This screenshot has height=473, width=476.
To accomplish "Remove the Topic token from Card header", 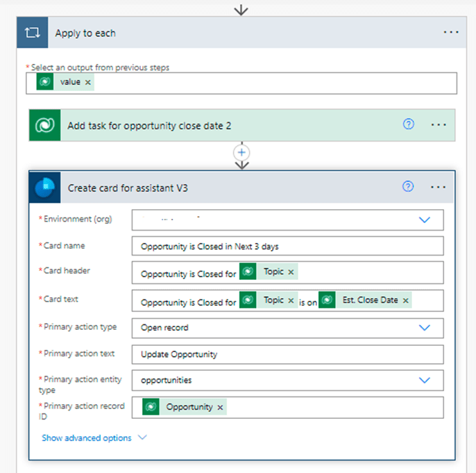I will coord(291,272).
